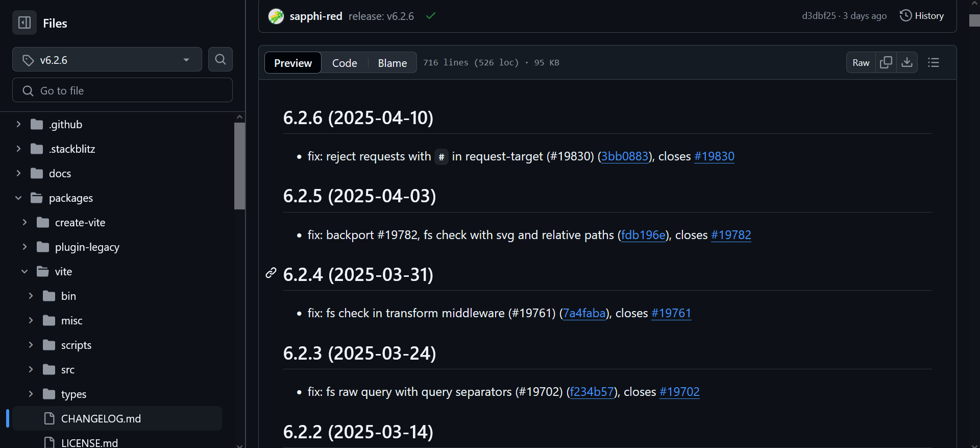Open commit fdb196e link
This screenshot has width=980, height=448.
[643, 235]
